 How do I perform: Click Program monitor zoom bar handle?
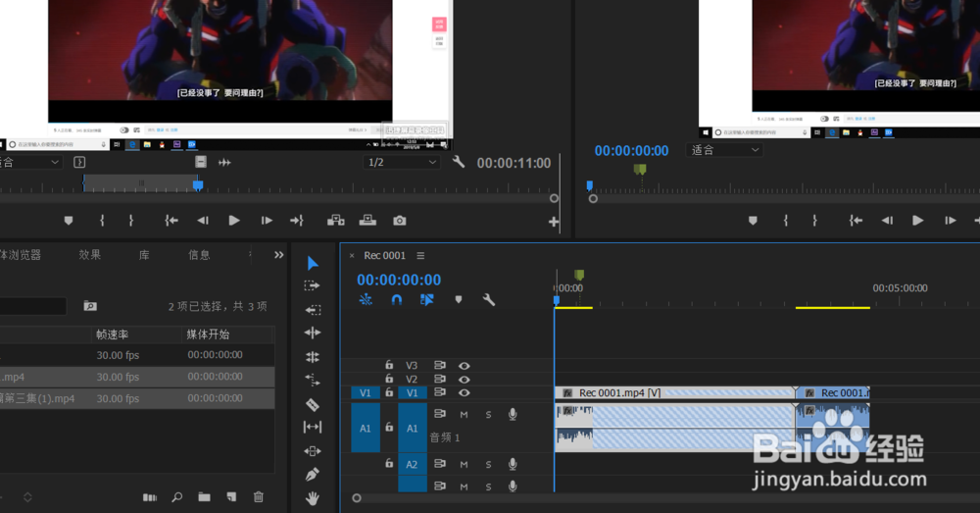pyautogui.click(x=593, y=198)
